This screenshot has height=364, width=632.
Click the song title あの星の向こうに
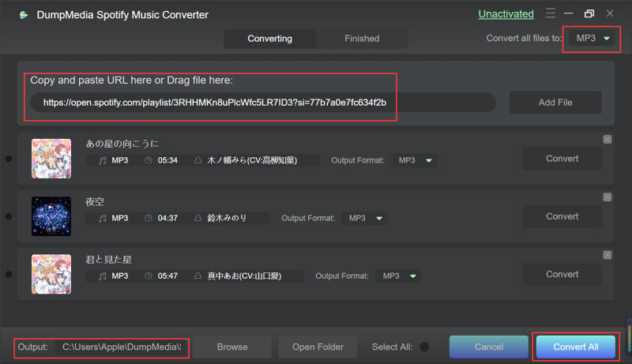coord(122,144)
